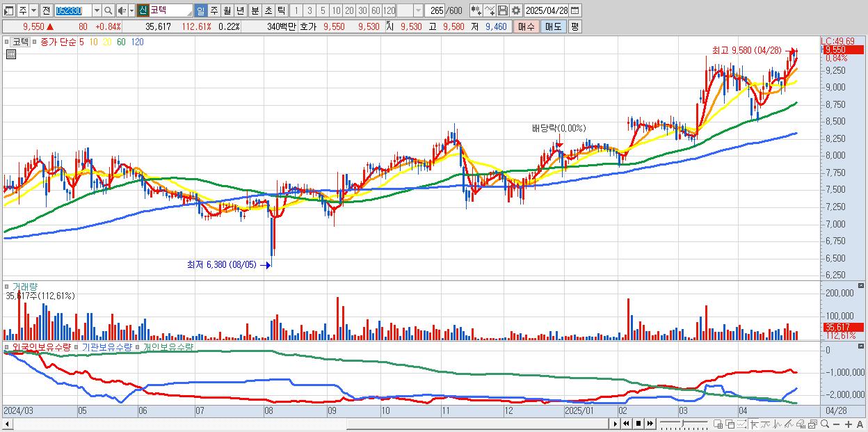This screenshot has height=432, width=868.
Task: Click the playback speed slider
Action: (x=684, y=424)
